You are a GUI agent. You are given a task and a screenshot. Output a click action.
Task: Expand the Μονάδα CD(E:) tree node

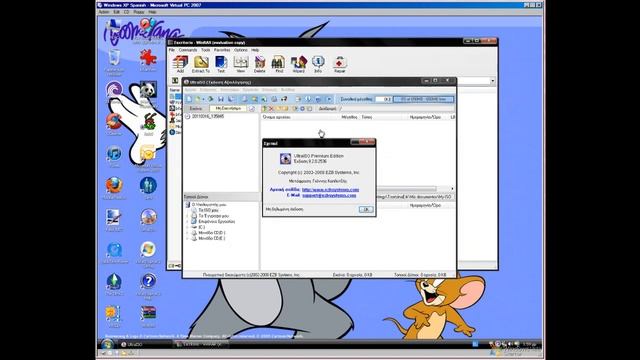[x=188, y=238]
